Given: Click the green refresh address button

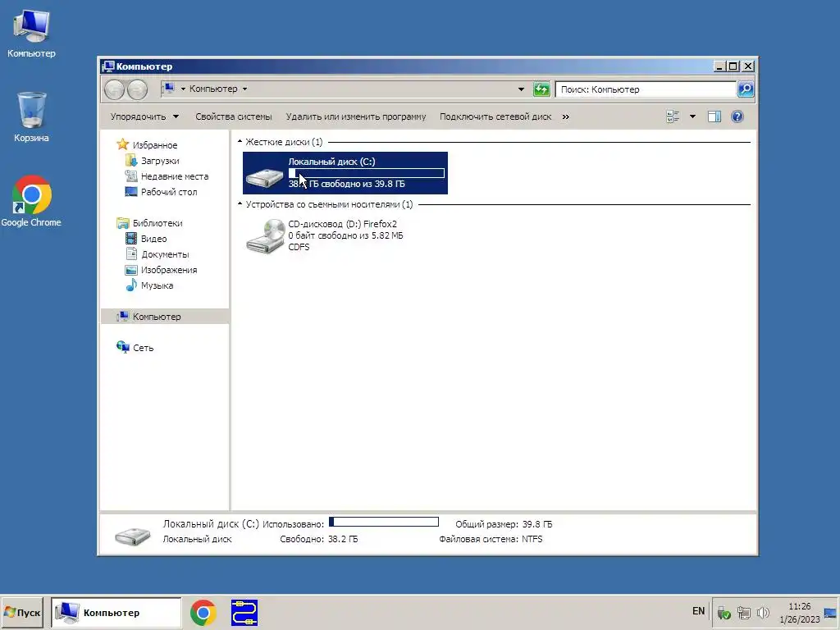Looking at the screenshot, I should 541,89.
